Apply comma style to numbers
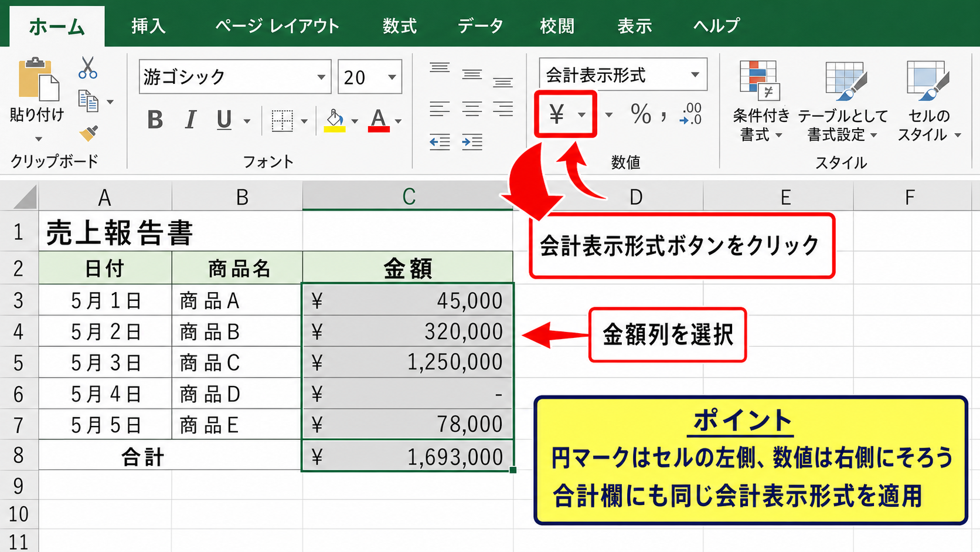The image size is (980, 552). point(664,115)
